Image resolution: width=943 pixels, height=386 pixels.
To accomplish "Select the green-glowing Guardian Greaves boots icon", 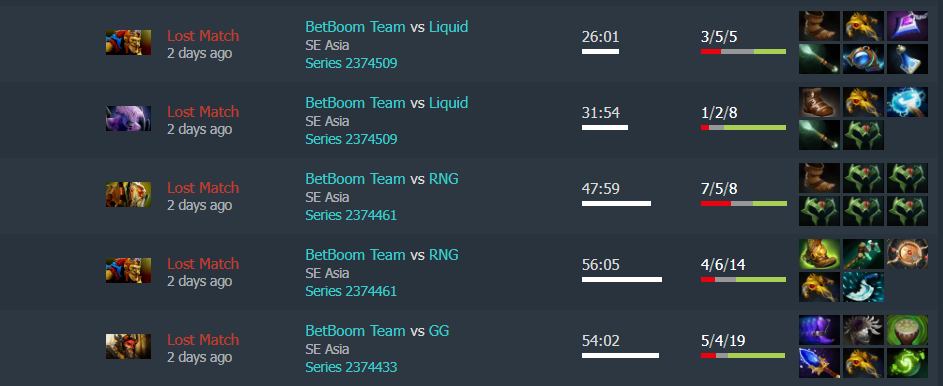I will pos(819,254).
